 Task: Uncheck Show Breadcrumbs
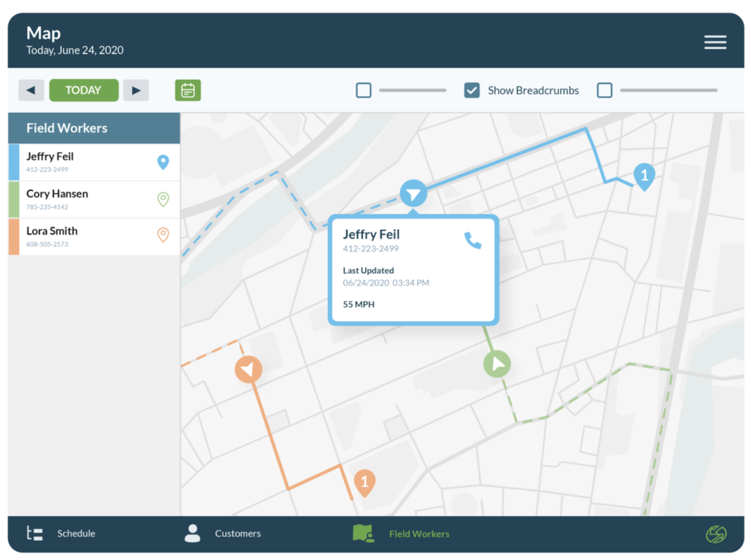click(x=472, y=89)
